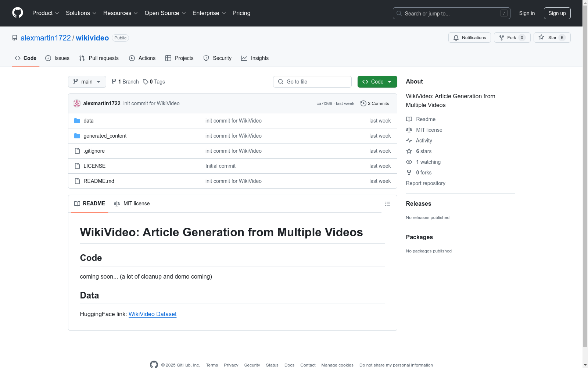Switch to the Projects tab
The image size is (588, 368).
coord(179,58)
